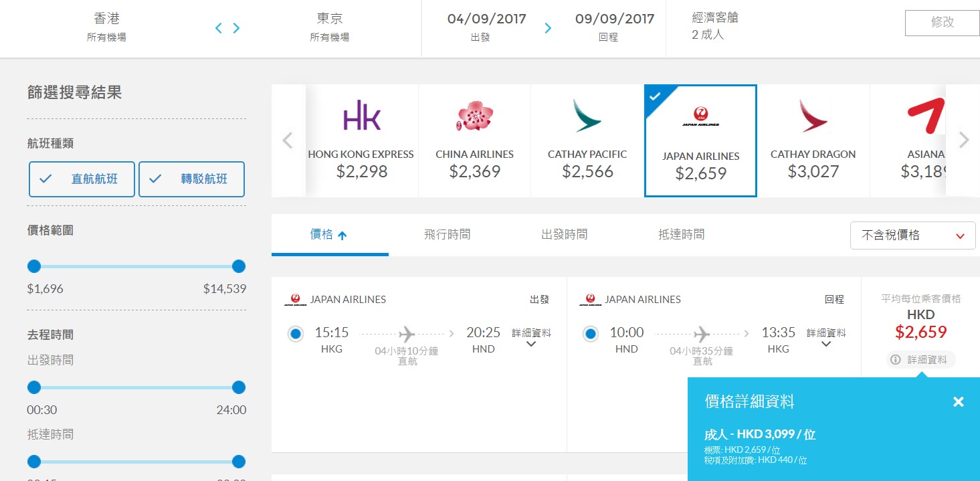Screen dimensions: 980x481
Task: Open the 不含稅價格 price display dropdown
Action: coord(912,235)
